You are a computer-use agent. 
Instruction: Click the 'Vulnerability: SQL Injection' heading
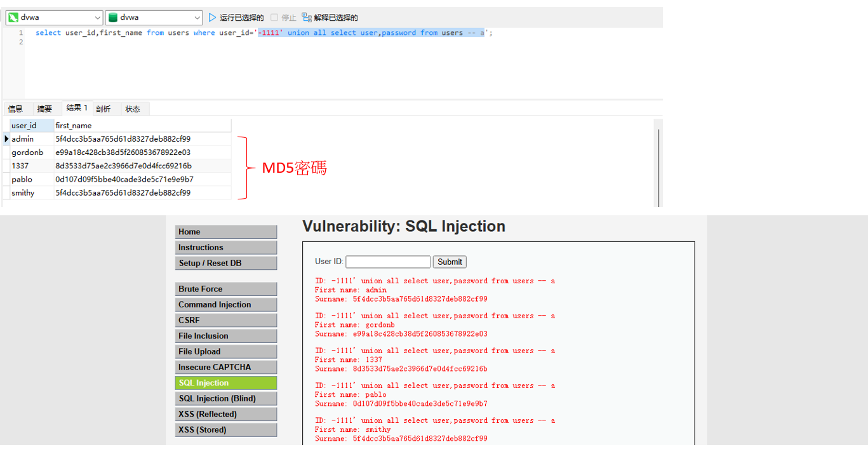click(404, 226)
